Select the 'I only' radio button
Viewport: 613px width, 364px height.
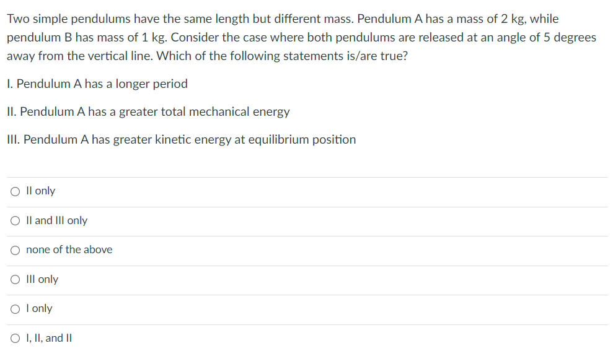pos(14,308)
